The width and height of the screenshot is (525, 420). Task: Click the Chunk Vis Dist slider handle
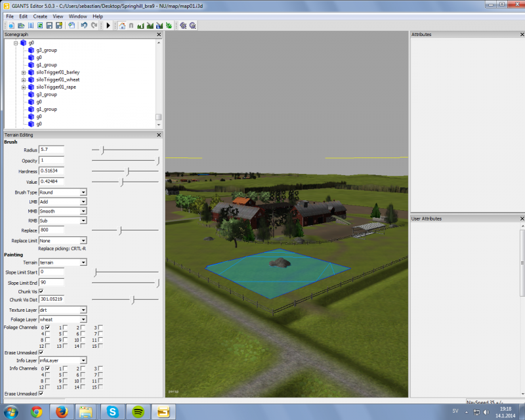point(133,300)
